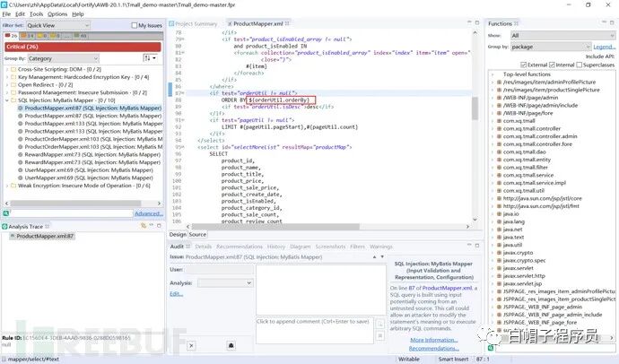619x364 pixels.
Task: Open the File menu
Action: coord(6,13)
